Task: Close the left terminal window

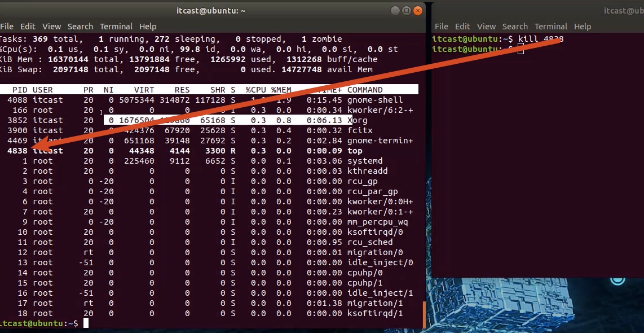Action: pyautogui.click(x=418, y=10)
